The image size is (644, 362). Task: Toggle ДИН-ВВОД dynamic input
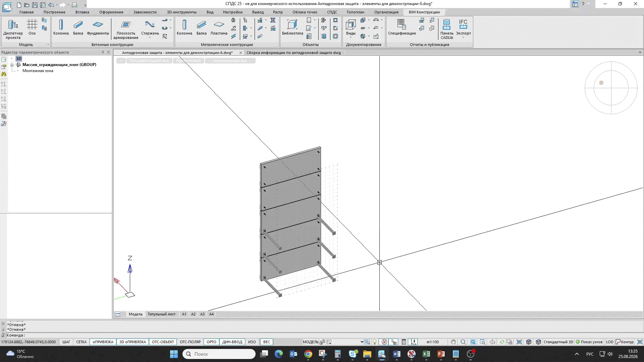[232, 342]
